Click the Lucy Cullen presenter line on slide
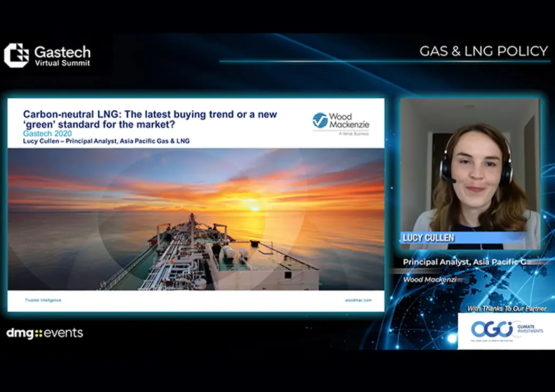Screen dimensions: 555x392 coord(106,141)
